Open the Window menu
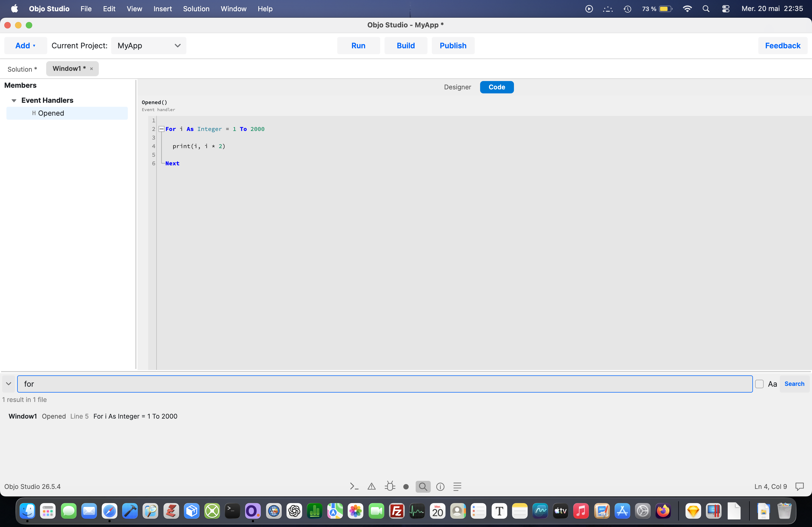 click(233, 9)
